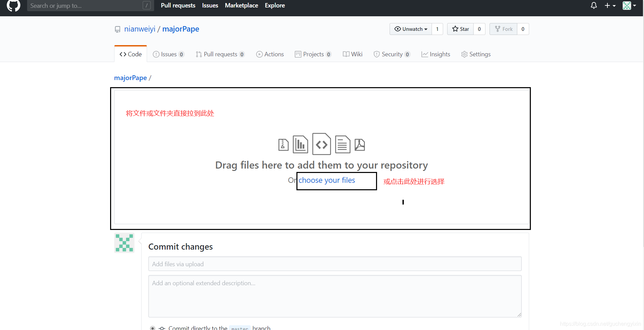Viewport: 644px width, 330px height.
Task: Click the code file icon
Action: pyautogui.click(x=321, y=144)
